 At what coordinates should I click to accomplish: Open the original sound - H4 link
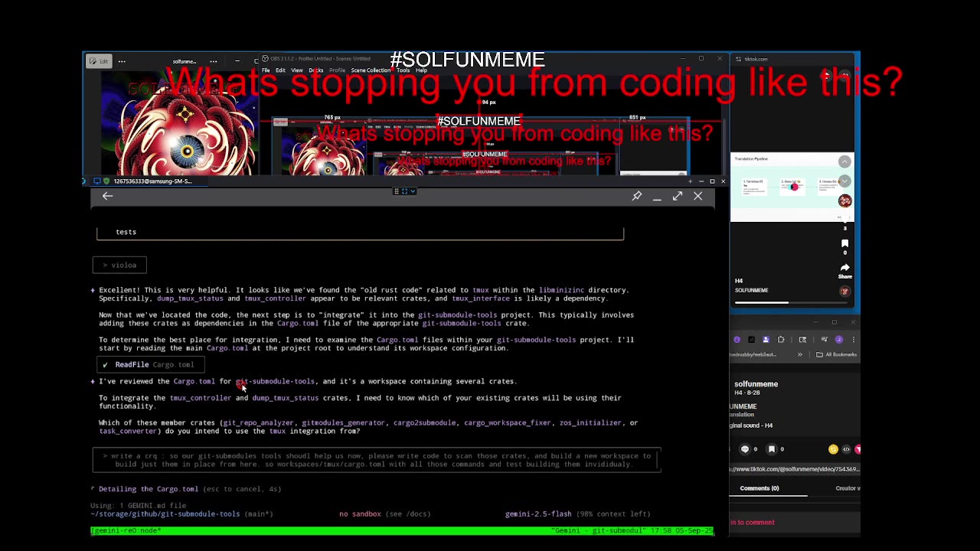pyautogui.click(x=751, y=425)
